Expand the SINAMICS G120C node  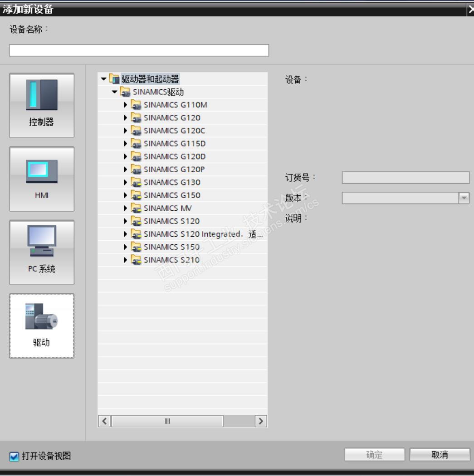(125, 131)
